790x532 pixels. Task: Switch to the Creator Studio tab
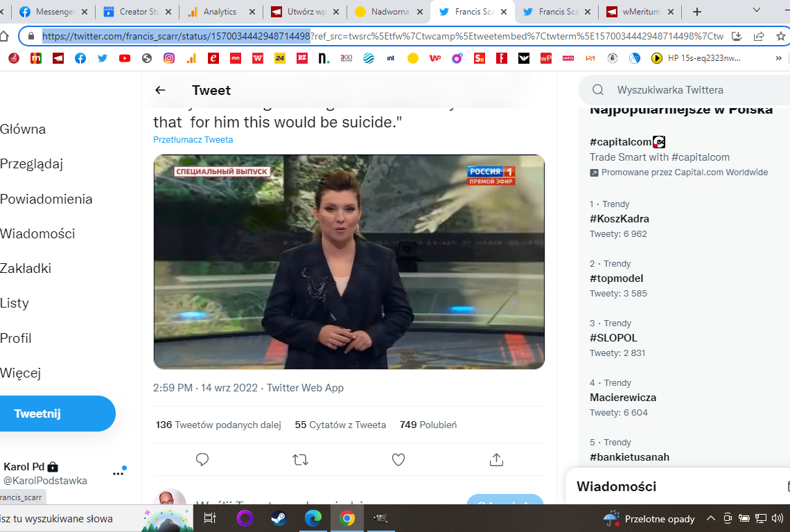(x=134, y=12)
